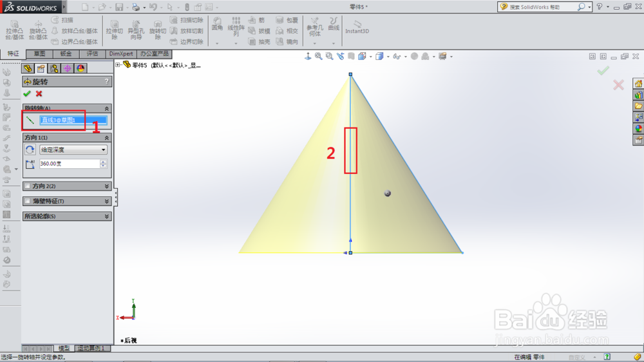Cancel feature via viewport red X

click(618, 85)
